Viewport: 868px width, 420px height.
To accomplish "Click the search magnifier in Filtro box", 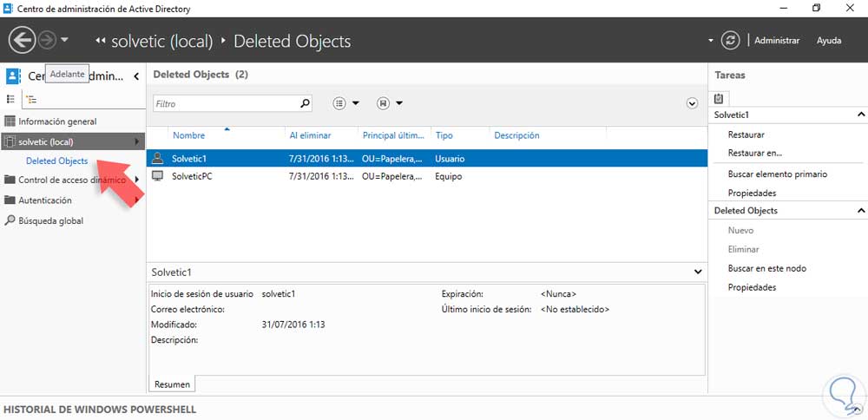I will point(305,103).
